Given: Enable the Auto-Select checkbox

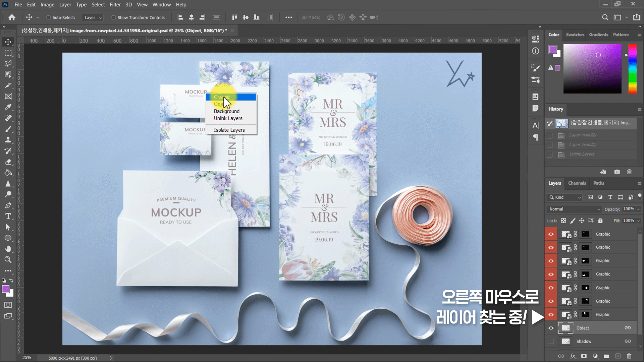Looking at the screenshot, I should coord(48,17).
